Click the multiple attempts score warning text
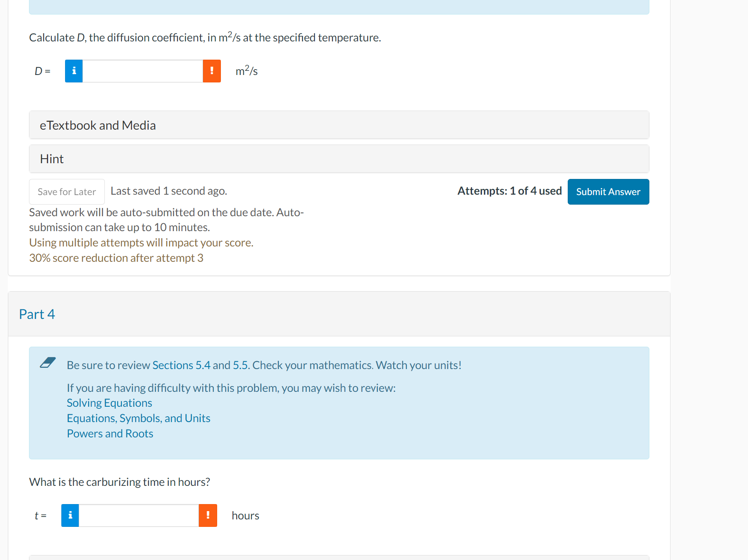Image resolution: width=748 pixels, height=560 pixels. click(x=141, y=242)
